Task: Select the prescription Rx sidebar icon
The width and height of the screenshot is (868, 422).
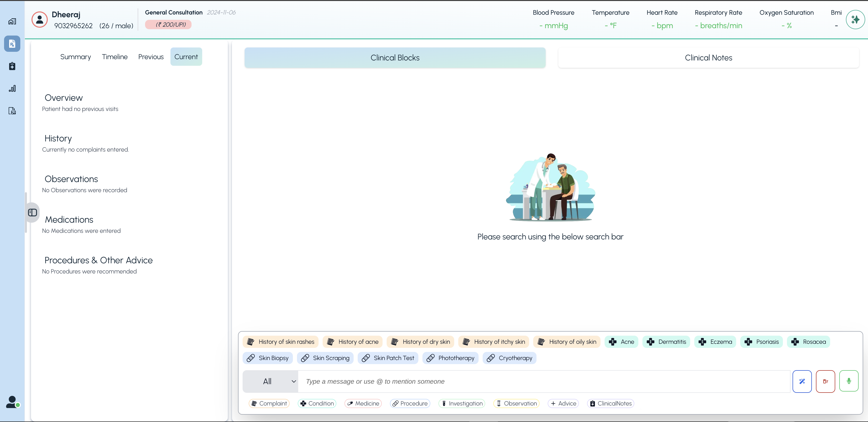Action: [12, 44]
